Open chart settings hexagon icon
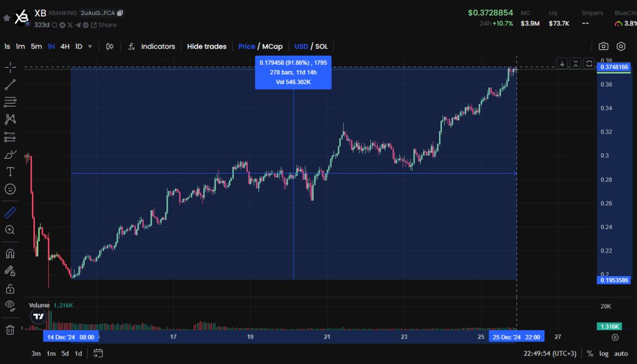 click(x=622, y=47)
